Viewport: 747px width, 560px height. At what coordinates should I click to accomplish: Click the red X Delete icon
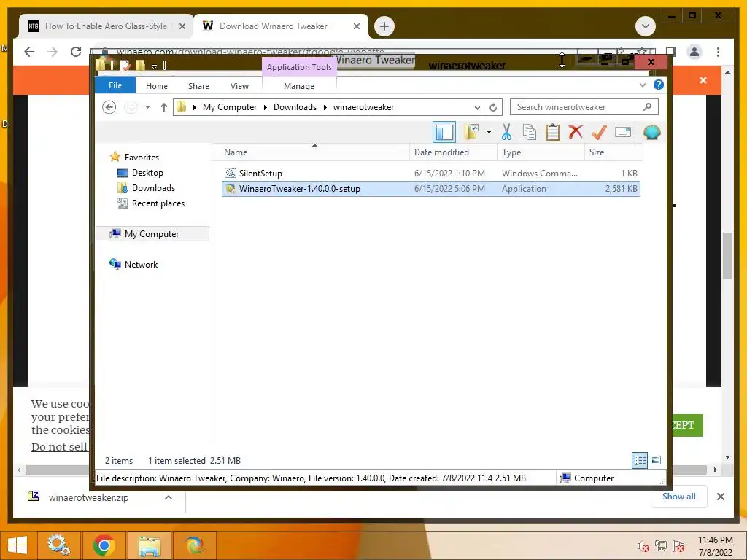click(x=576, y=131)
